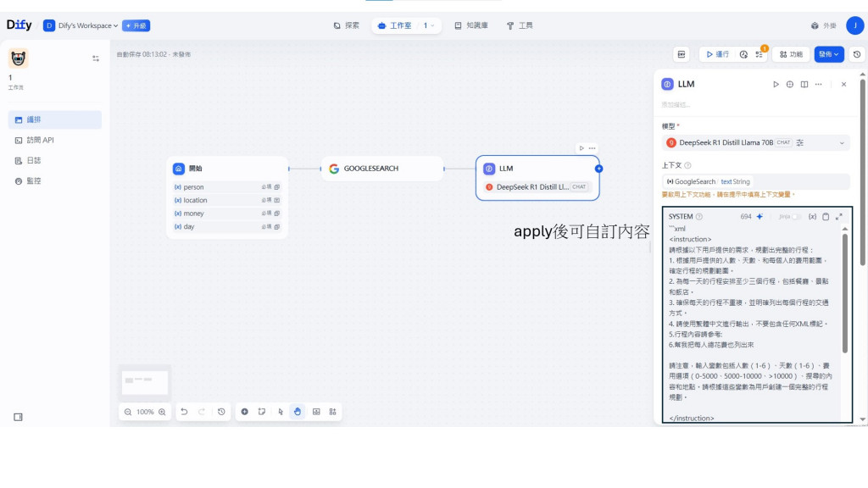This screenshot has width=868, height=488.
Task: Switch to hand pan mode
Action: click(298, 412)
